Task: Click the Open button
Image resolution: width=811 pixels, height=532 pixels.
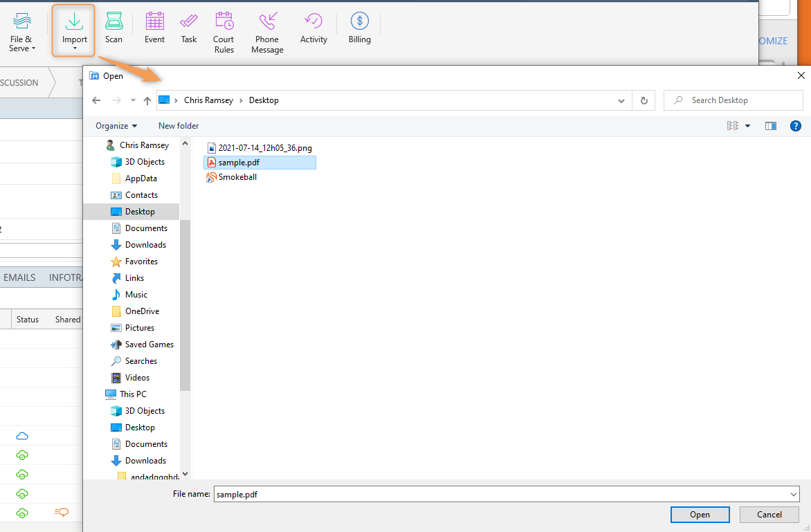Action: pos(700,514)
